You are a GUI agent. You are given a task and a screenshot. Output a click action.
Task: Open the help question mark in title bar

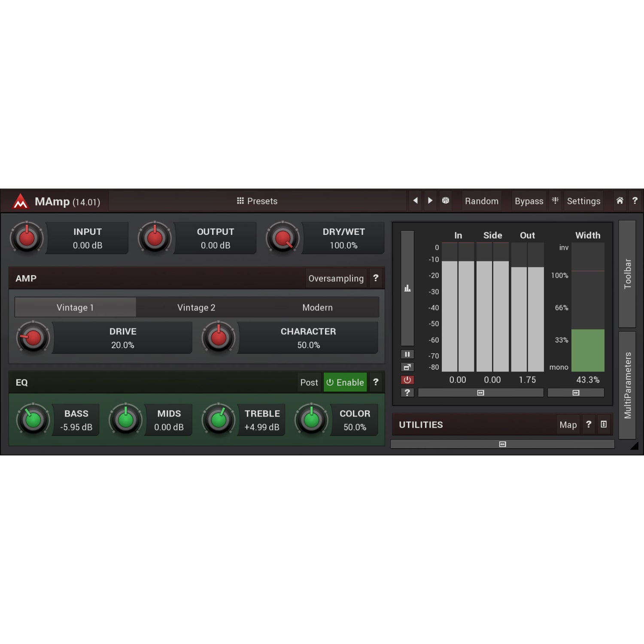coord(635,200)
